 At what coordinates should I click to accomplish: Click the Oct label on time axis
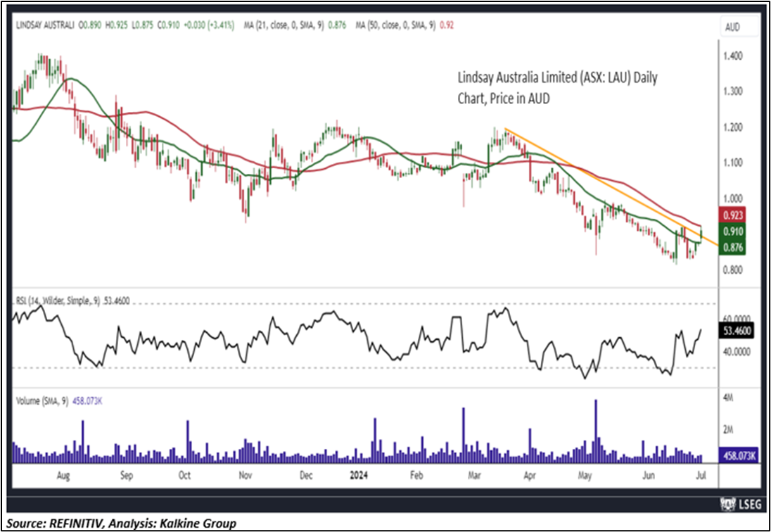184,476
